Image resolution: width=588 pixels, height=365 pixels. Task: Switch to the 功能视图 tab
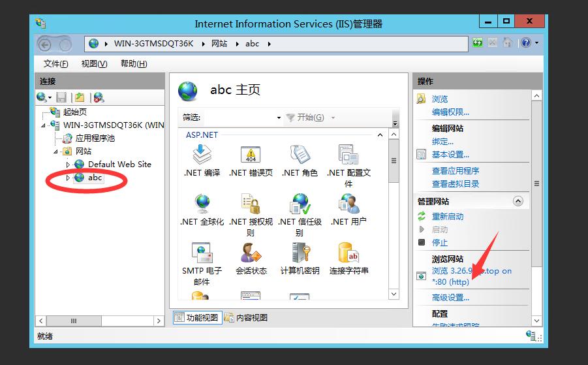198,318
